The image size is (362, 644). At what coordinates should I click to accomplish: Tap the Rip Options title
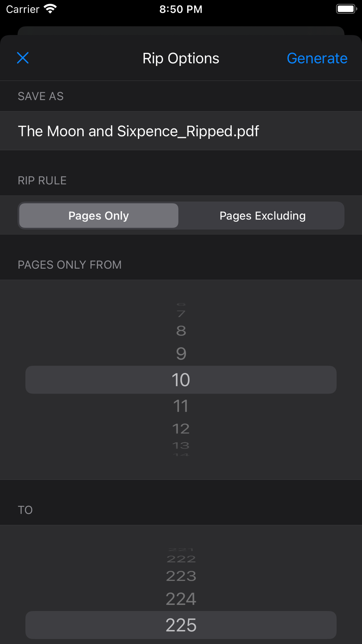[181, 58]
